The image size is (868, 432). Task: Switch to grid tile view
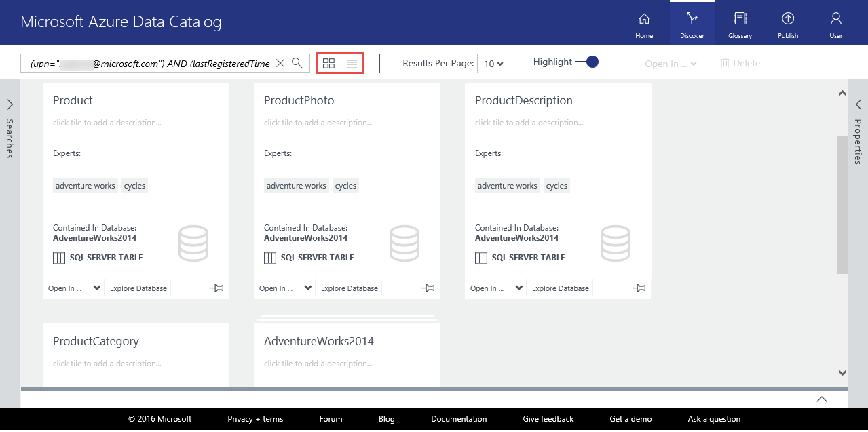point(328,63)
